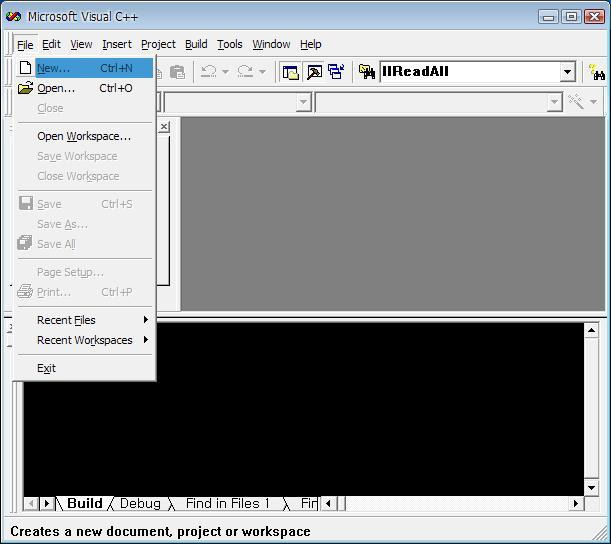
Task: Switch to the Debug output tab
Action: coord(140,503)
